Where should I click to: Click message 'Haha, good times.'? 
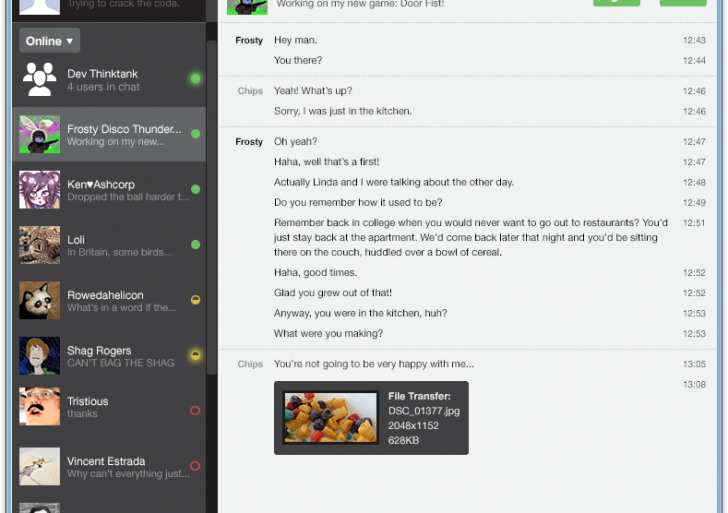click(315, 272)
